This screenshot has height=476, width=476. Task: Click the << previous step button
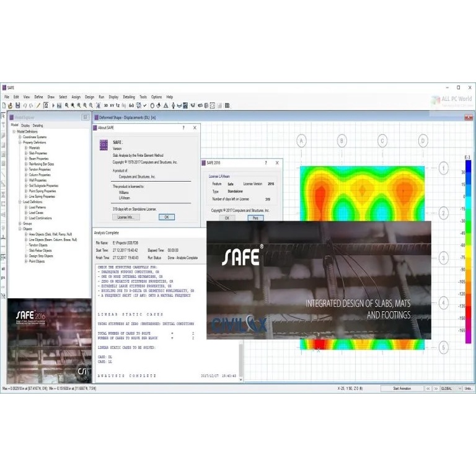pyautogui.click(x=428, y=389)
